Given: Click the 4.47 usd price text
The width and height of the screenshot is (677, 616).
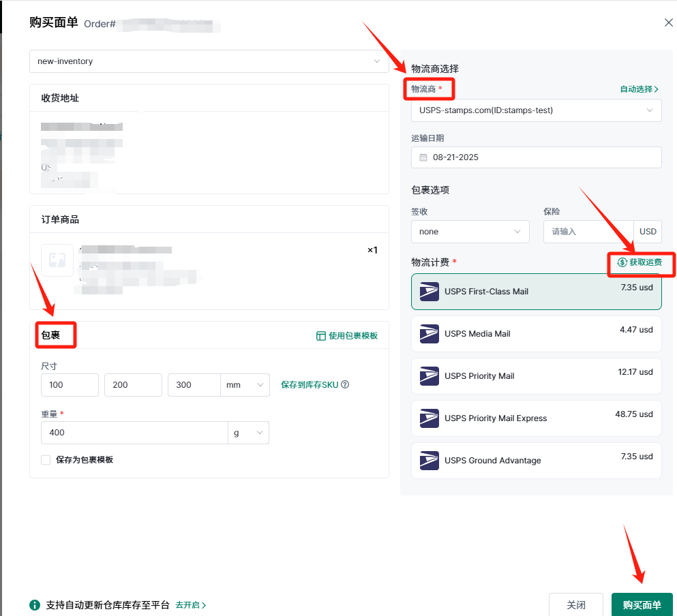Looking at the screenshot, I should [x=636, y=330].
